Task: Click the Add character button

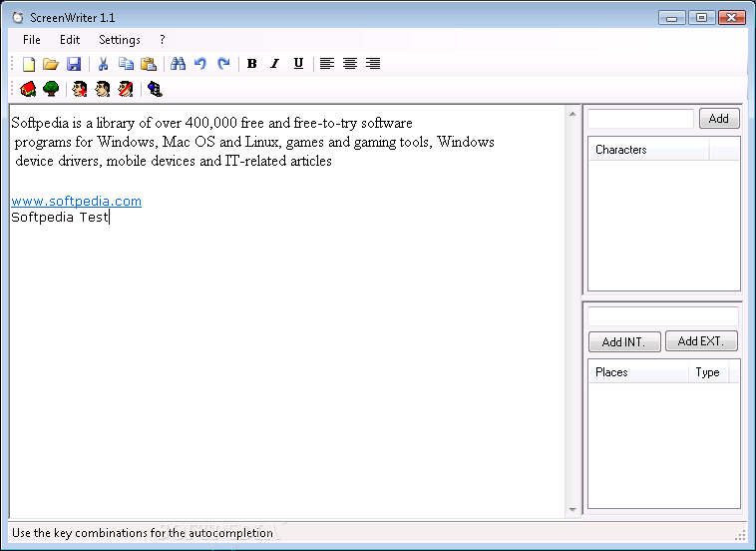Action: pos(719,119)
